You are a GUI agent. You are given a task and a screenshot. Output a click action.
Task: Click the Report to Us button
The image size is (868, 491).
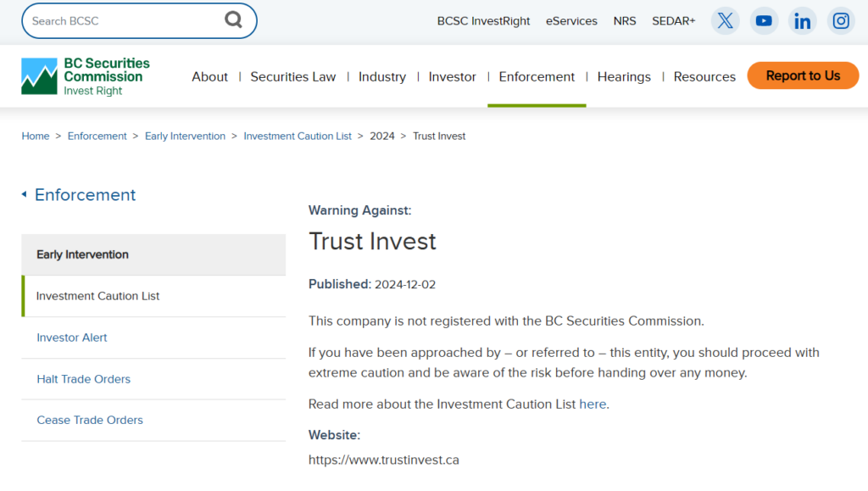tap(803, 75)
